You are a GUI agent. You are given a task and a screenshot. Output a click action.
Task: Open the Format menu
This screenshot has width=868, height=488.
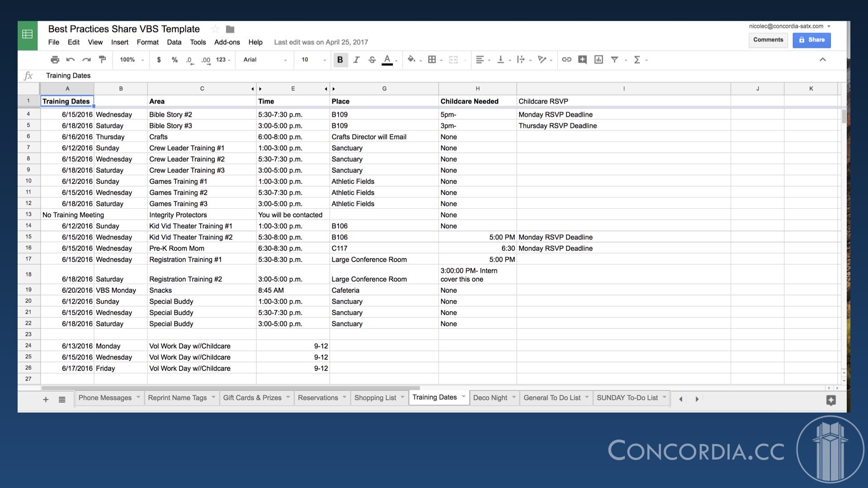tap(148, 42)
